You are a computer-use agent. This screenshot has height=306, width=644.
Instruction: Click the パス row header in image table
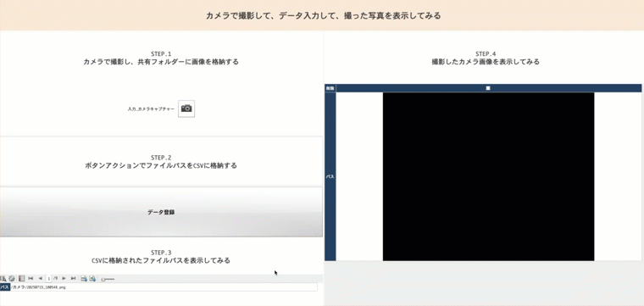[x=330, y=176]
